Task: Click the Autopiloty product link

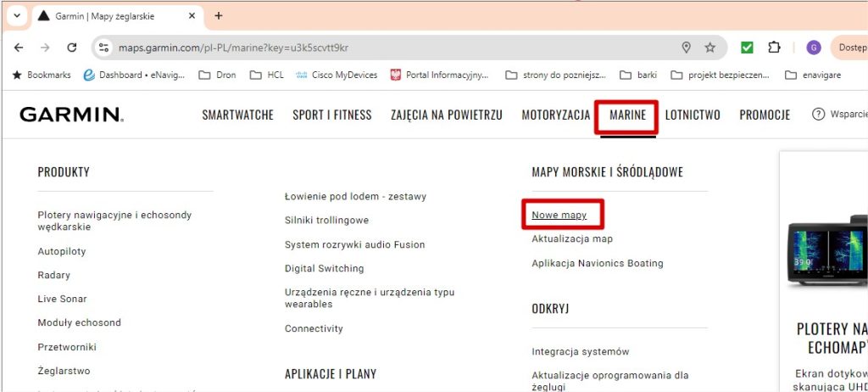Action: point(62,251)
